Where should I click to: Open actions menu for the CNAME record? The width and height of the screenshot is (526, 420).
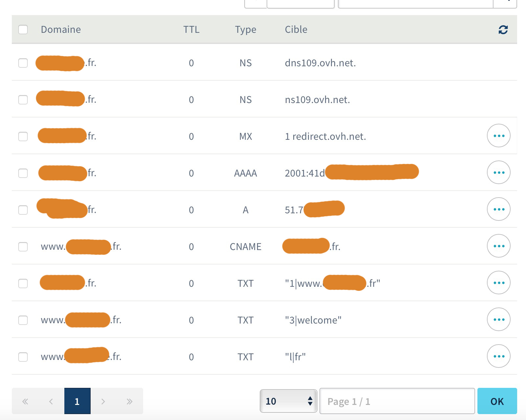click(498, 246)
